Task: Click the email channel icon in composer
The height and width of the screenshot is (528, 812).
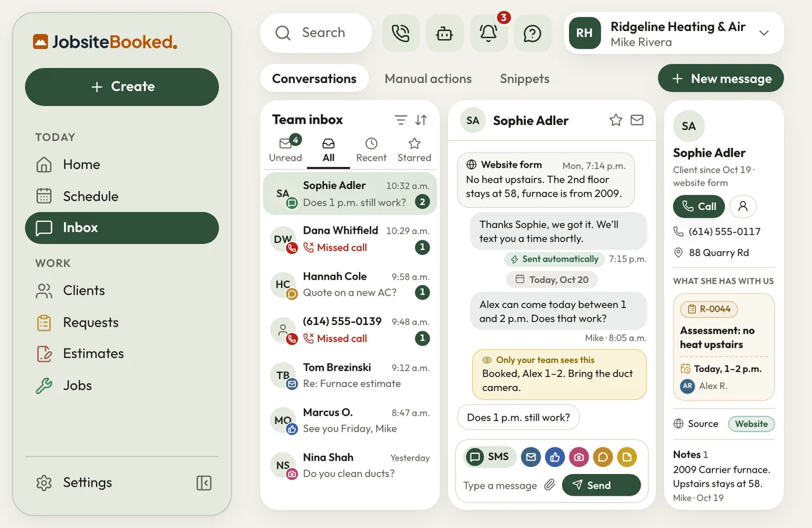Action: click(531, 457)
